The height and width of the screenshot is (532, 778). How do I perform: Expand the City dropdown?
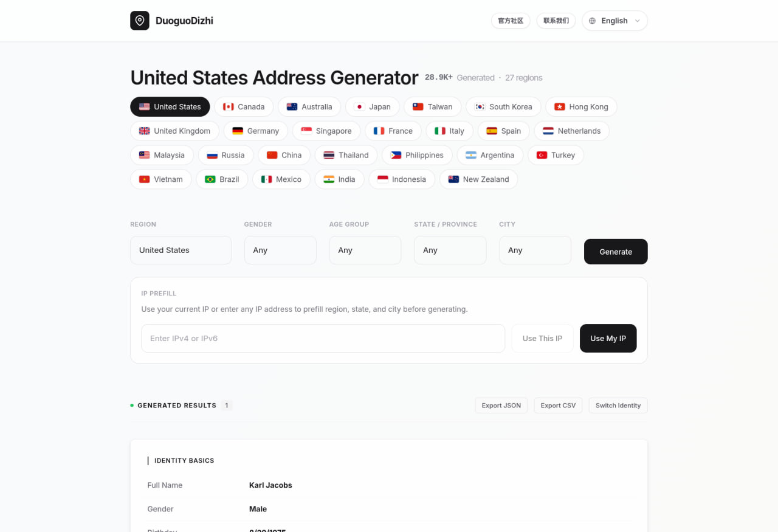(x=535, y=250)
